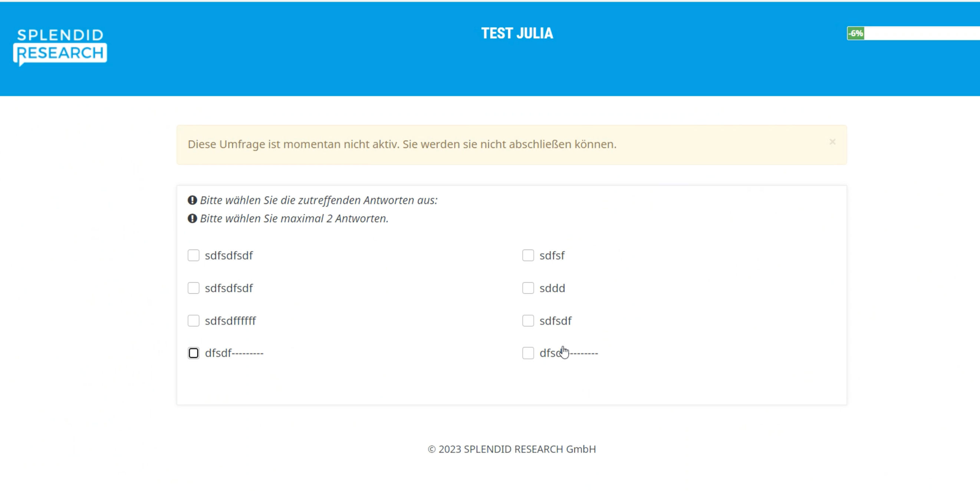Click the 'sdfsdffffff' answer label text

pos(230,321)
